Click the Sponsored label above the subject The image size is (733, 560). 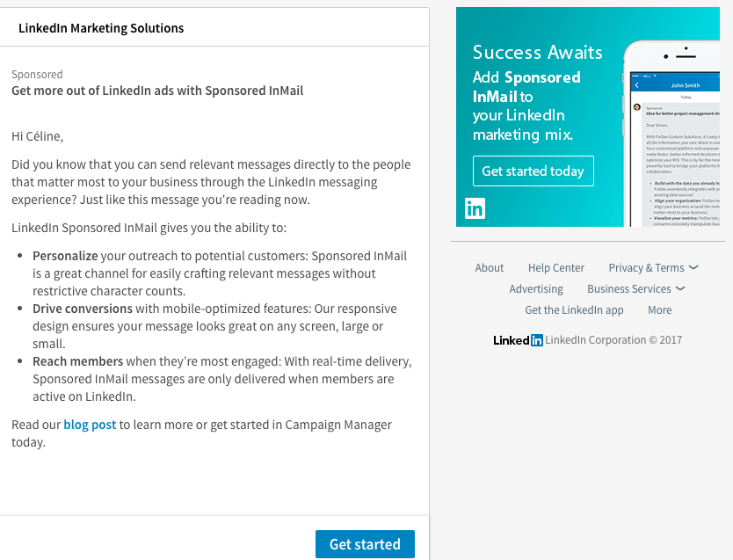click(37, 75)
